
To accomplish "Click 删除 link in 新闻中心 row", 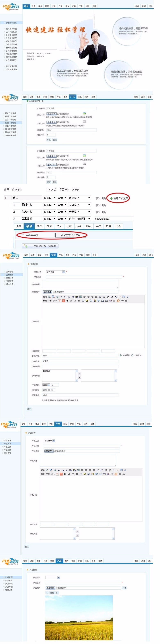I will tap(104, 205).
